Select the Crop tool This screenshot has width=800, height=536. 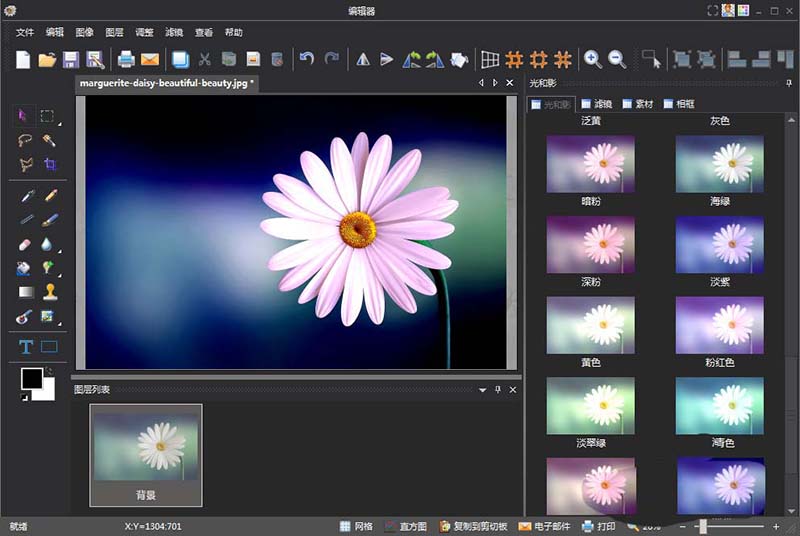[49, 165]
